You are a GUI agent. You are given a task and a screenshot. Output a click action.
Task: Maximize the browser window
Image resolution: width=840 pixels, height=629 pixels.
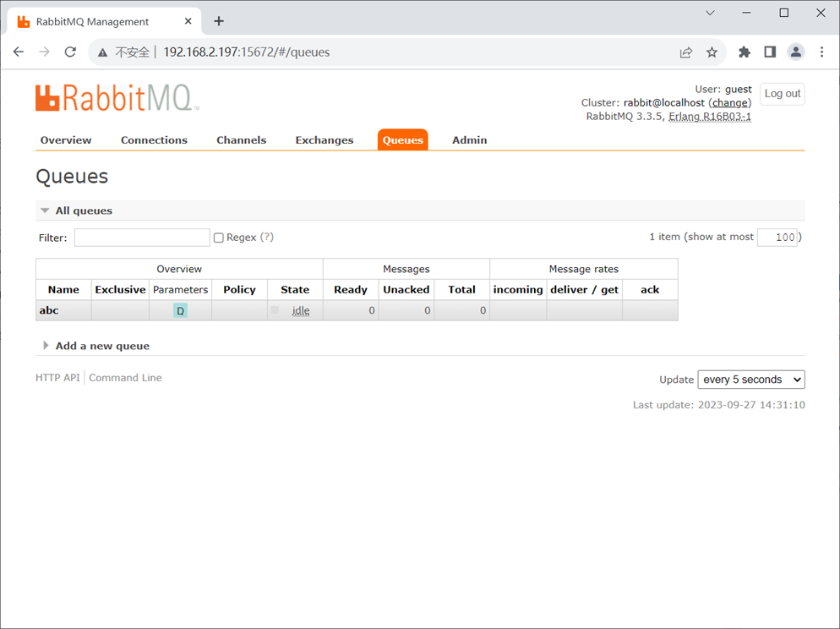783,13
